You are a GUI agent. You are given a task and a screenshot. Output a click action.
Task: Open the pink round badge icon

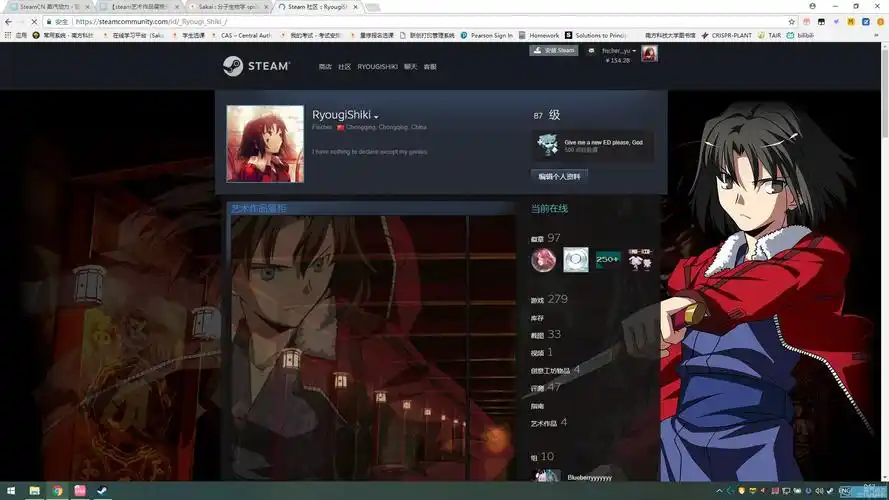click(543, 260)
